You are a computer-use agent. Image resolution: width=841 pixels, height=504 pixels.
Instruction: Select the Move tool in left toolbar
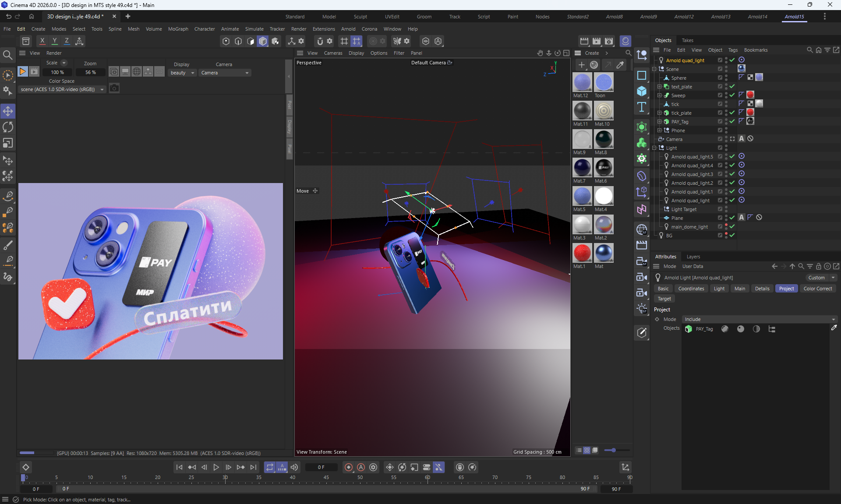[x=8, y=111]
